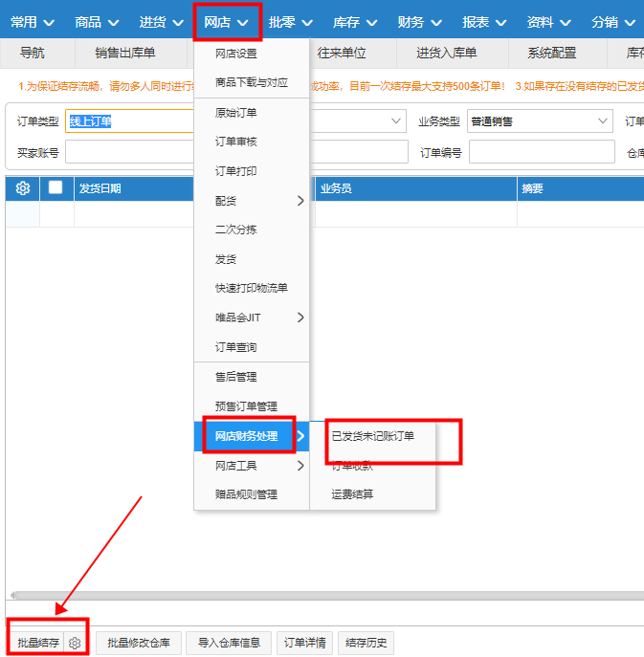Open the 财务 top menu
The image size is (644, 657).
coord(418,21)
